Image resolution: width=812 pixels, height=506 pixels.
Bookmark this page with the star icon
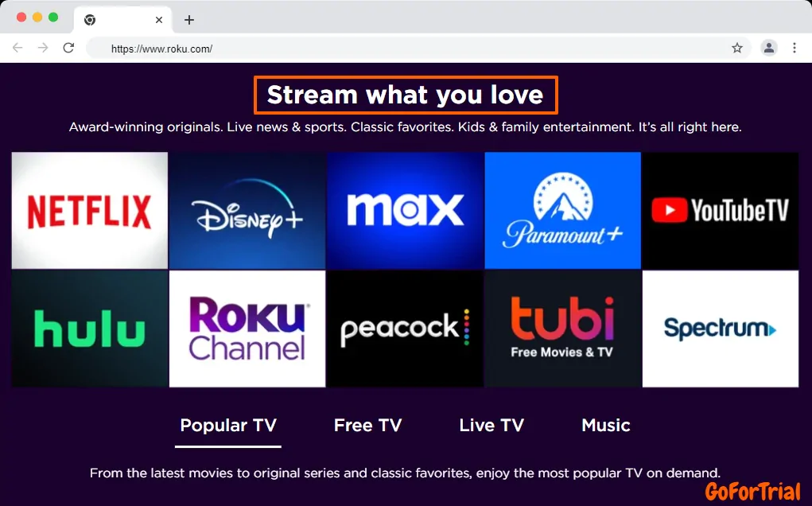(x=737, y=49)
